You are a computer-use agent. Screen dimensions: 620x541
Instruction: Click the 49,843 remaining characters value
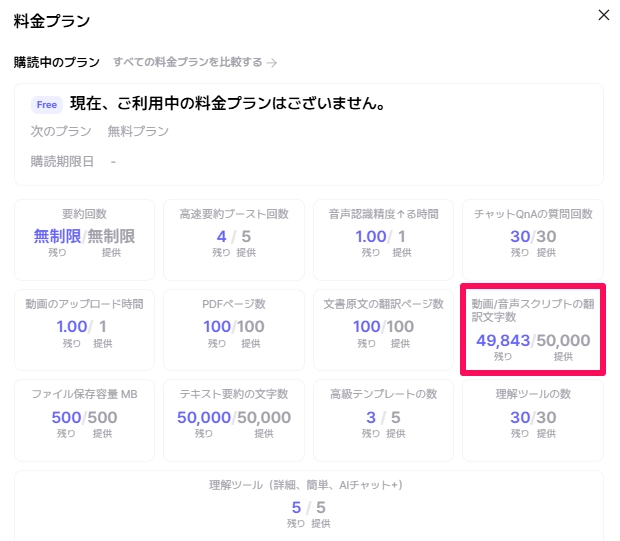click(503, 341)
